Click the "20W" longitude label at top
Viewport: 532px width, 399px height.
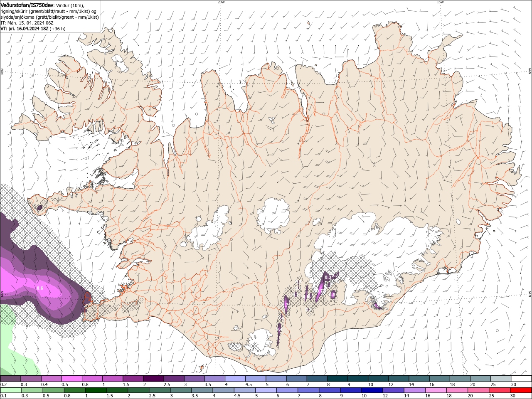point(221,2)
